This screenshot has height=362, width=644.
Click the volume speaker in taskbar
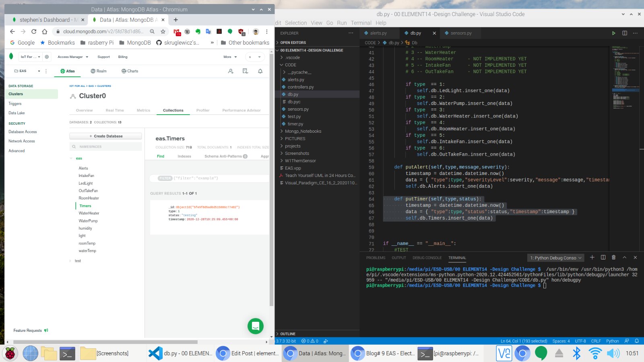pyautogui.click(x=613, y=353)
